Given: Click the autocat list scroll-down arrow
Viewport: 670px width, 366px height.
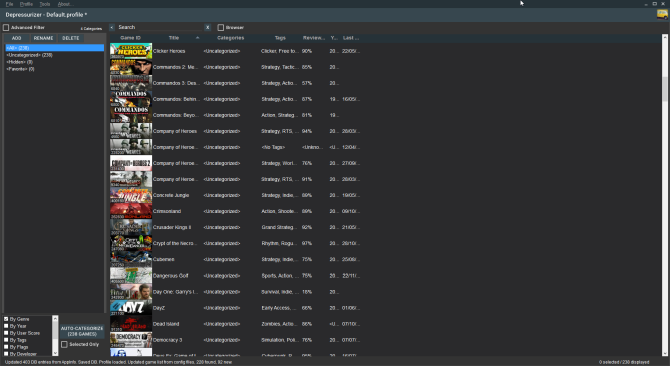Looking at the screenshot, I should pyautogui.click(x=55, y=353).
